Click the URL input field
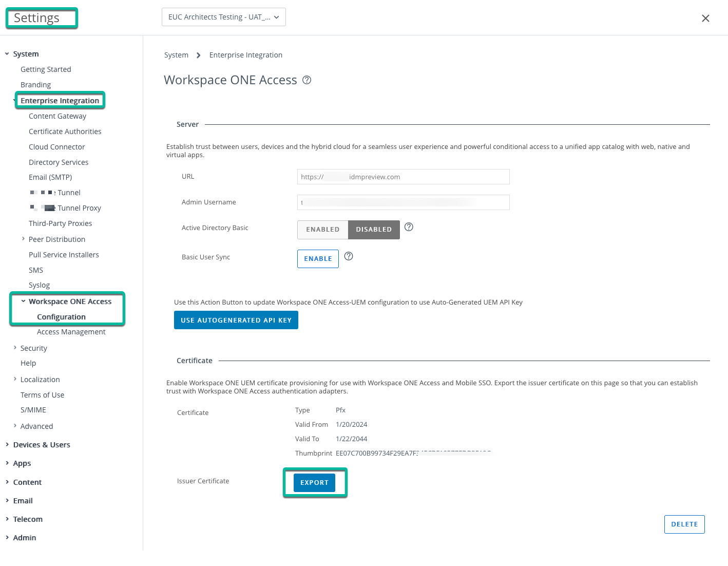The image size is (728, 566). (x=403, y=177)
